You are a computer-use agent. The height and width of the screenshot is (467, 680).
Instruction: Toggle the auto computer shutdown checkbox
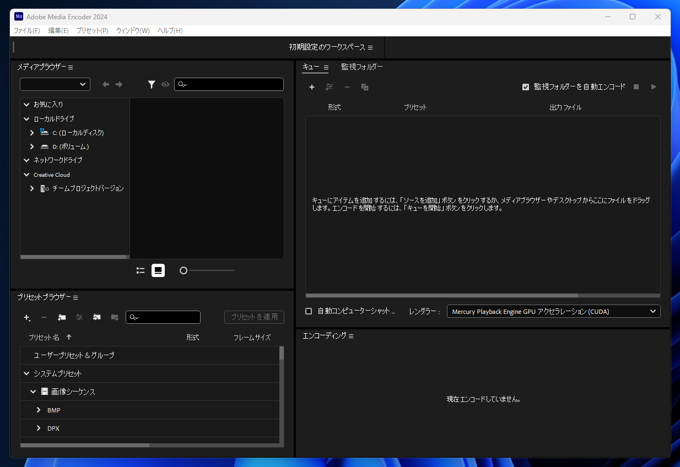[x=308, y=311]
